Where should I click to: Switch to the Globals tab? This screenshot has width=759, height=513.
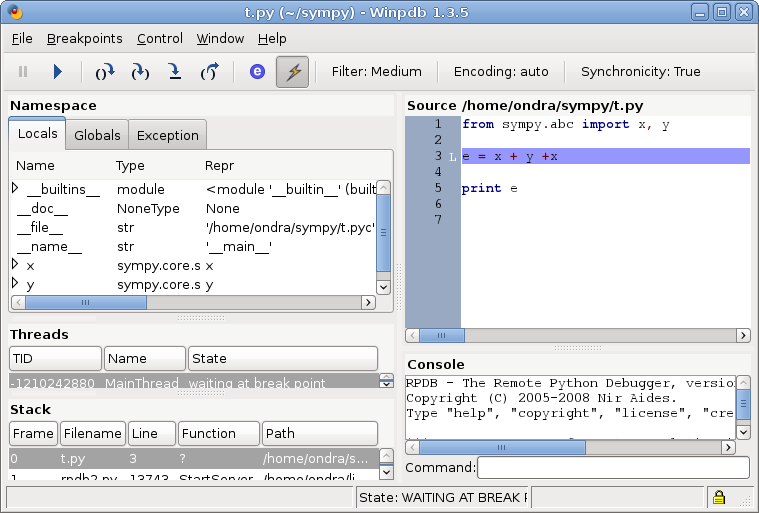[97, 135]
